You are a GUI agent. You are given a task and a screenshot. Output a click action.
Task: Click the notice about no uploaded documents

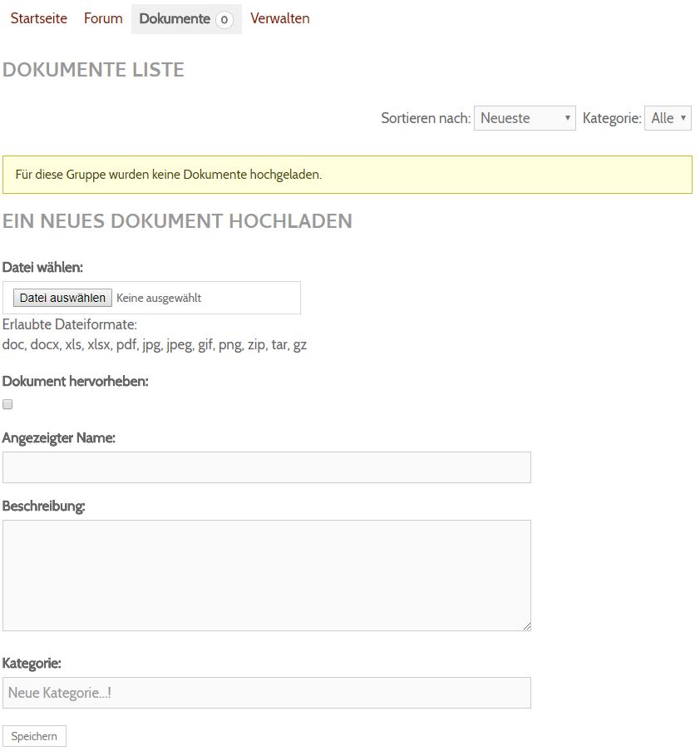click(x=348, y=175)
